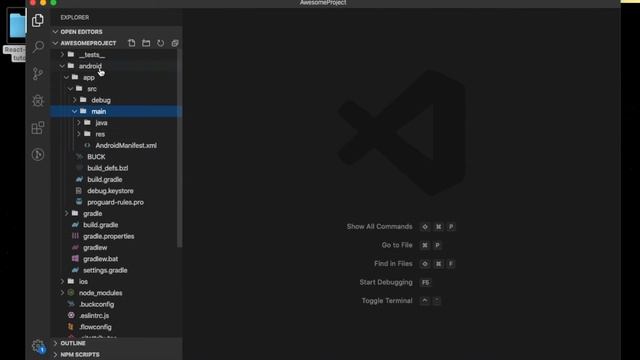Open the Source Control view

click(x=38, y=73)
